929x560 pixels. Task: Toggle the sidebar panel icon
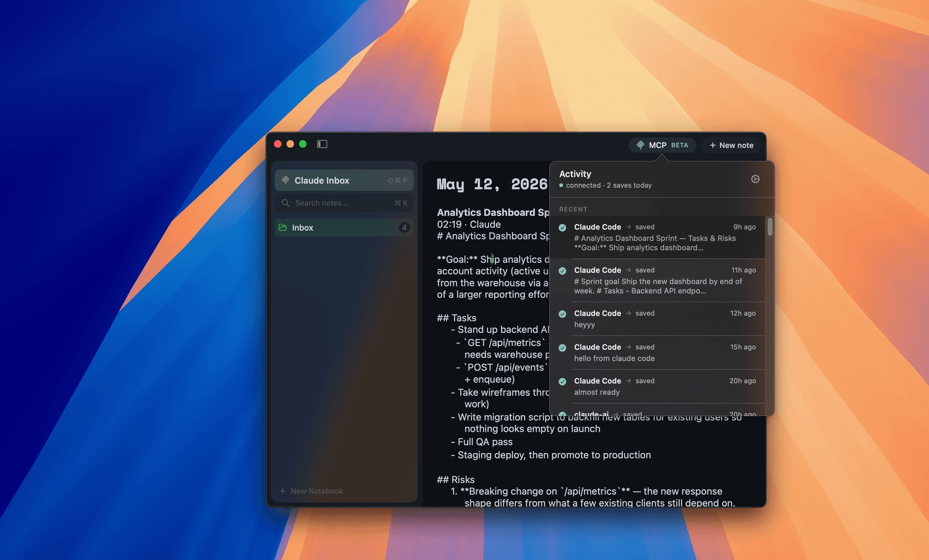(322, 144)
